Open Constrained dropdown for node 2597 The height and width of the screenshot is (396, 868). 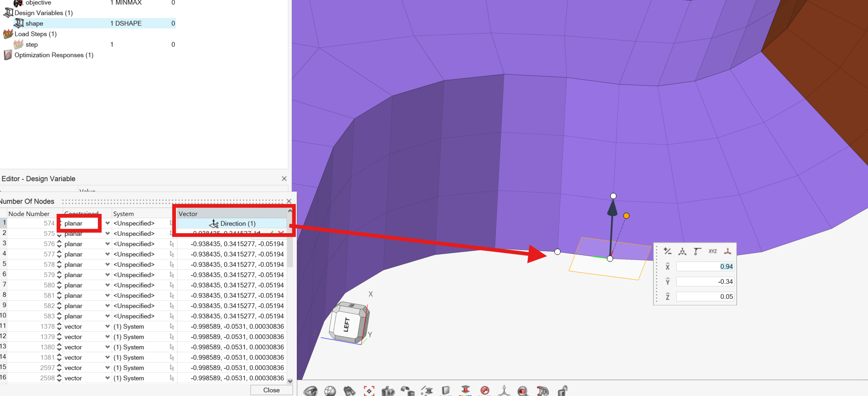click(x=107, y=368)
